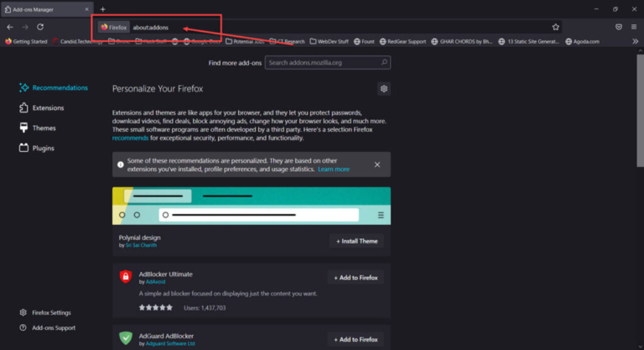Select the Add-ons Manager tab
The height and width of the screenshot is (350, 644).
47,9
